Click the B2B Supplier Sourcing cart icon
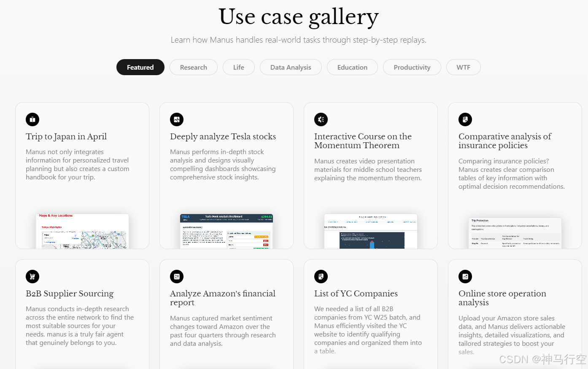The height and width of the screenshot is (369, 588). click(x=32, y=277)
